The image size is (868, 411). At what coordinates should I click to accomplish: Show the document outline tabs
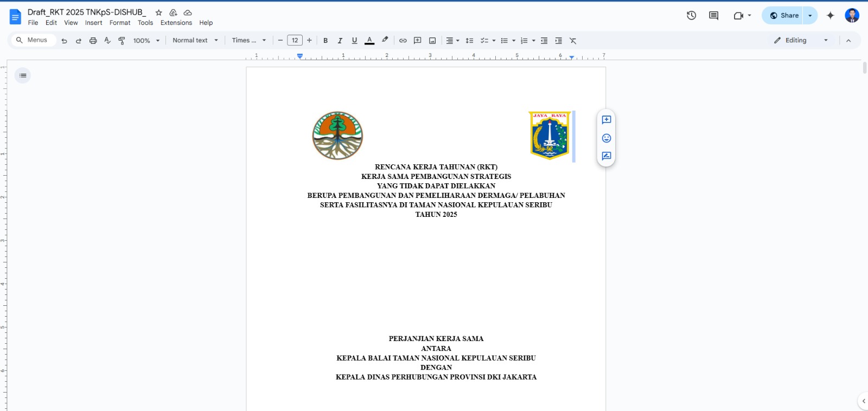(x=23, y=75)
